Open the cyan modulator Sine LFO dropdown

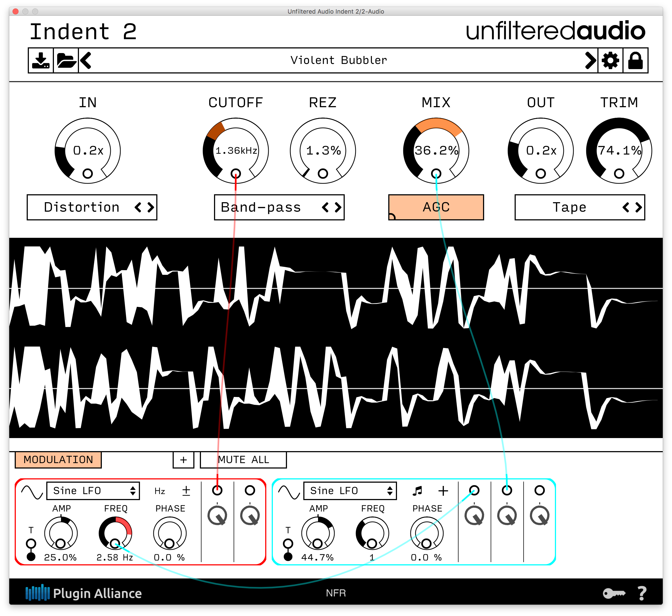[350, 491]
